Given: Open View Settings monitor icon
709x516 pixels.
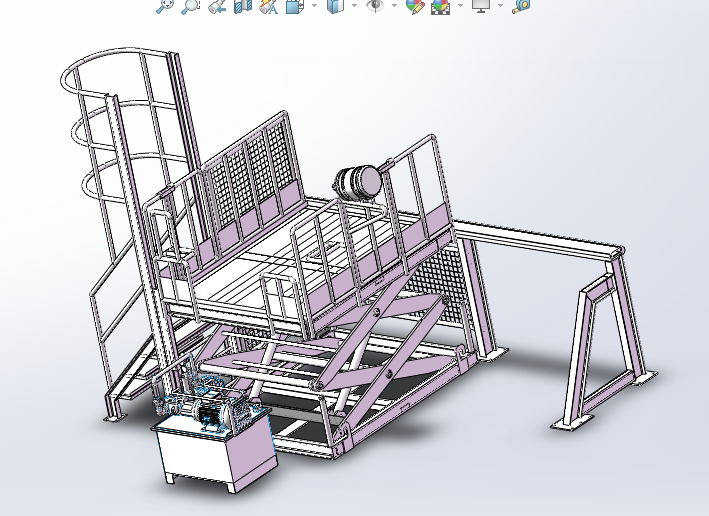Looking at the screenshot, I should tap(481, 6).
